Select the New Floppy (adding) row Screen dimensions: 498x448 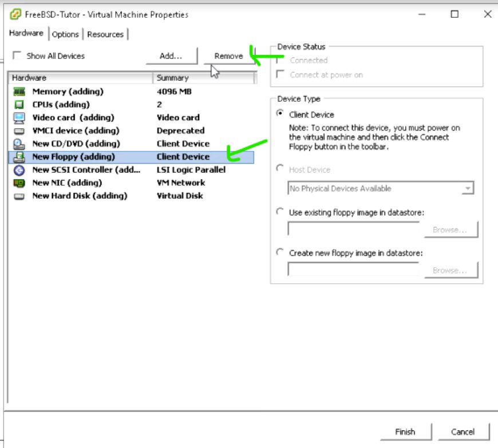(131, 157)
